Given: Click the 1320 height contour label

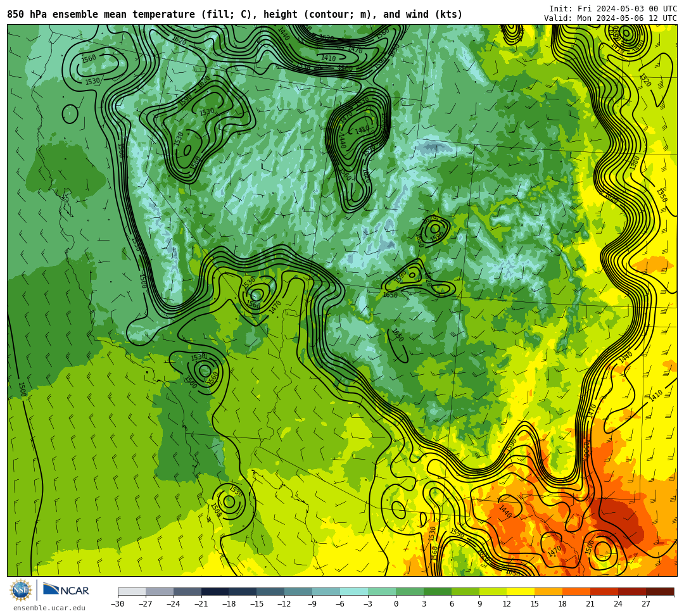Looking at the screenshot, I should tap(645, 80).
